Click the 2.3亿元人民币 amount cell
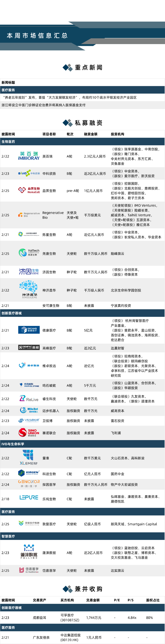Viewport: 165px width, 644px height. (x=95, y=156)
